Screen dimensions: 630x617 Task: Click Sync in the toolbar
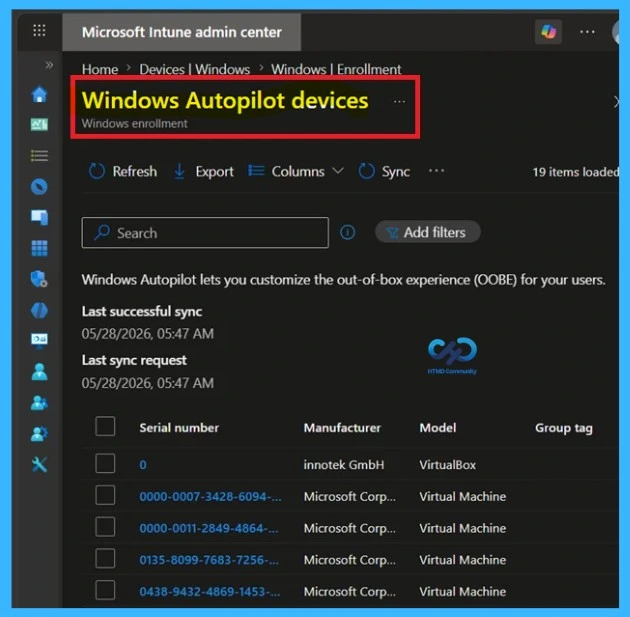[x=384, y=172]
